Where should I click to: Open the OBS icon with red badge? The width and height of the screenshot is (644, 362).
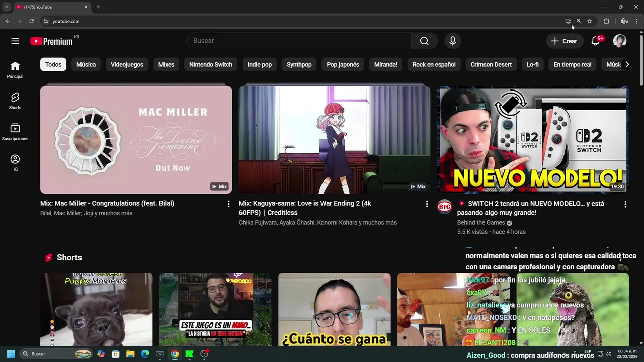[x=204, y=354]
